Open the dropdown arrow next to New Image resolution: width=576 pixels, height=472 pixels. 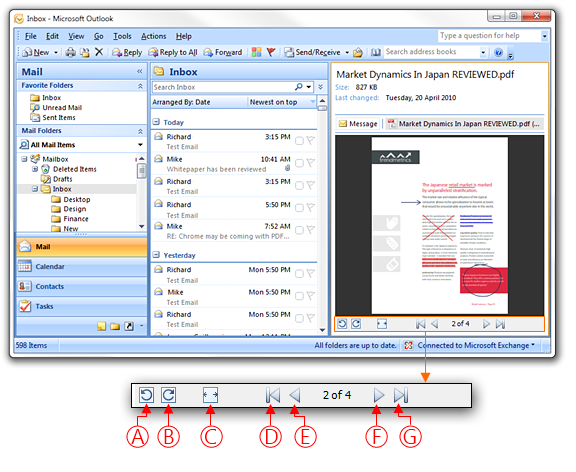click(x=56, y=53)
